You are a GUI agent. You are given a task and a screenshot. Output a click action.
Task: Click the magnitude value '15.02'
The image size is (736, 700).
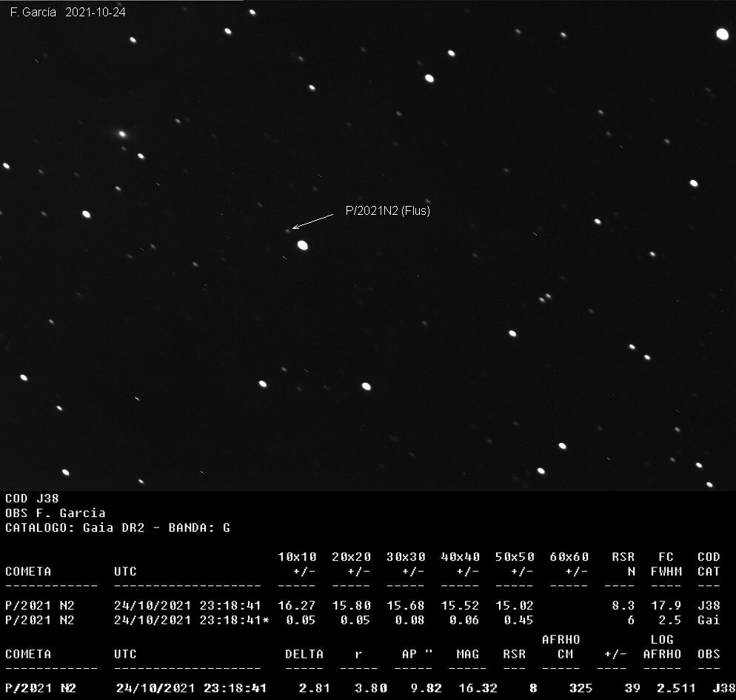(515, 606)
